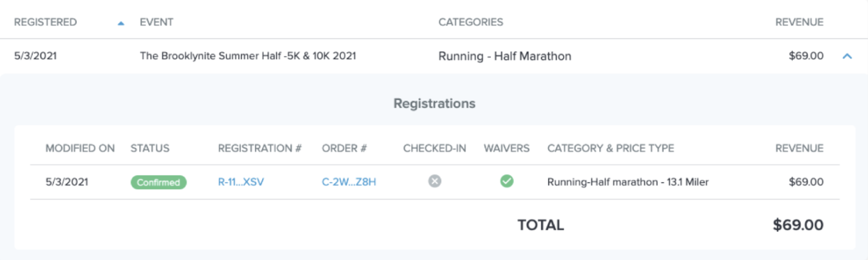Click the gray checked-in X icon

[x=434, y=181]
